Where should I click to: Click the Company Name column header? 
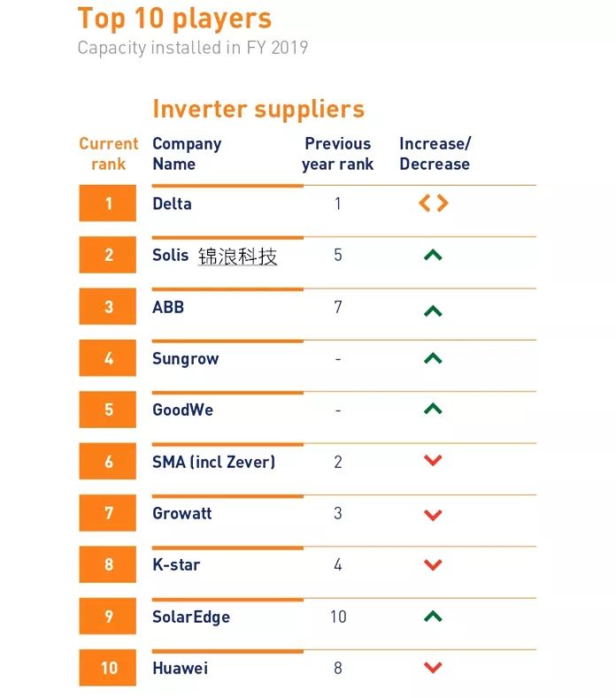[x=187, y=154]
